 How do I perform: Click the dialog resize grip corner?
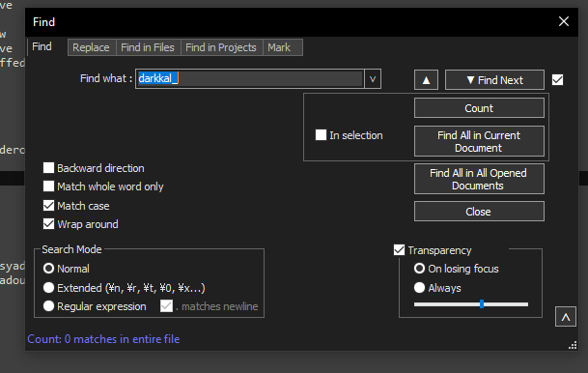(x=573, y=345)
